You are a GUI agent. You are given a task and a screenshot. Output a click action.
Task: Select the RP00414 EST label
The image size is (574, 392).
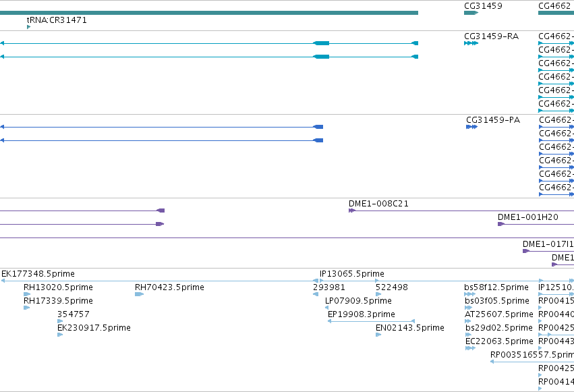tap(556, 382)
